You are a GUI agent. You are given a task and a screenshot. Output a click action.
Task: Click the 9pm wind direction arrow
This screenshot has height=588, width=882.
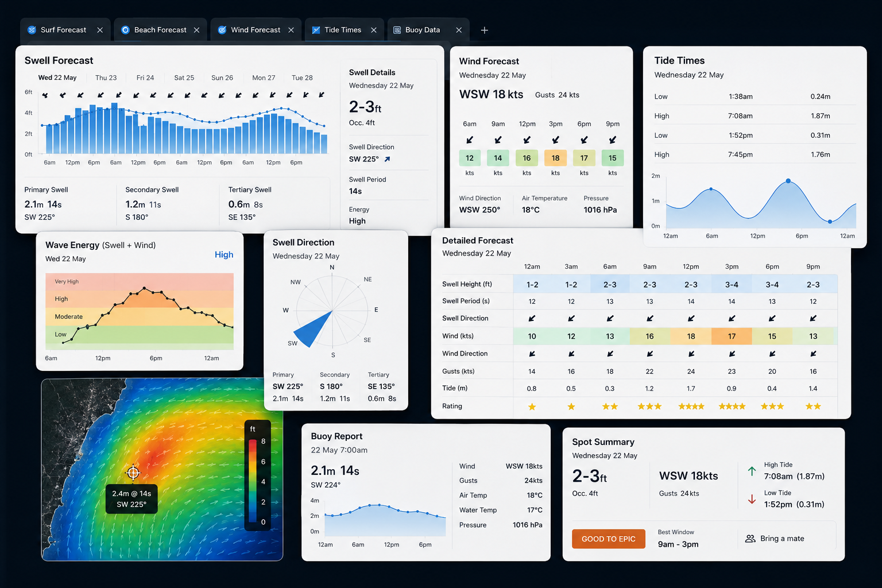(x=613, y=140)
